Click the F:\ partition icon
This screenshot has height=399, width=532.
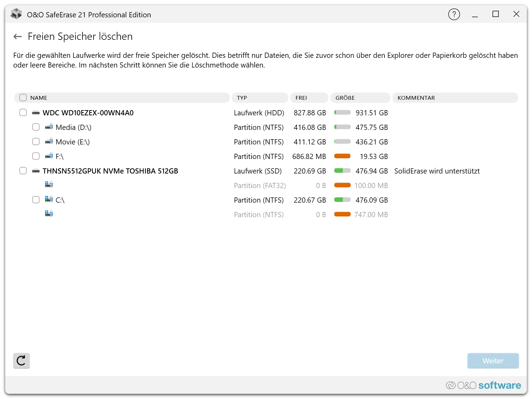click(x=49, y=156)
